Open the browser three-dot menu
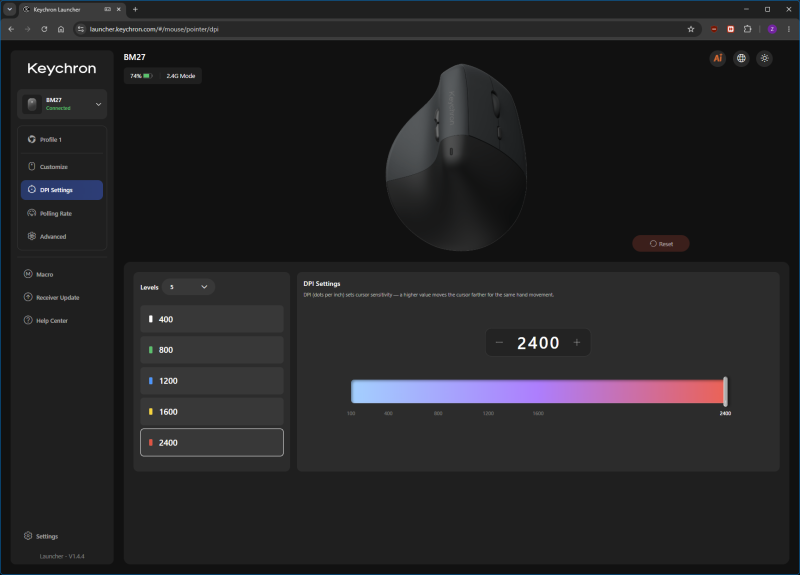The height and width of the screenshot is (575, 800). [x=789, y=29]
